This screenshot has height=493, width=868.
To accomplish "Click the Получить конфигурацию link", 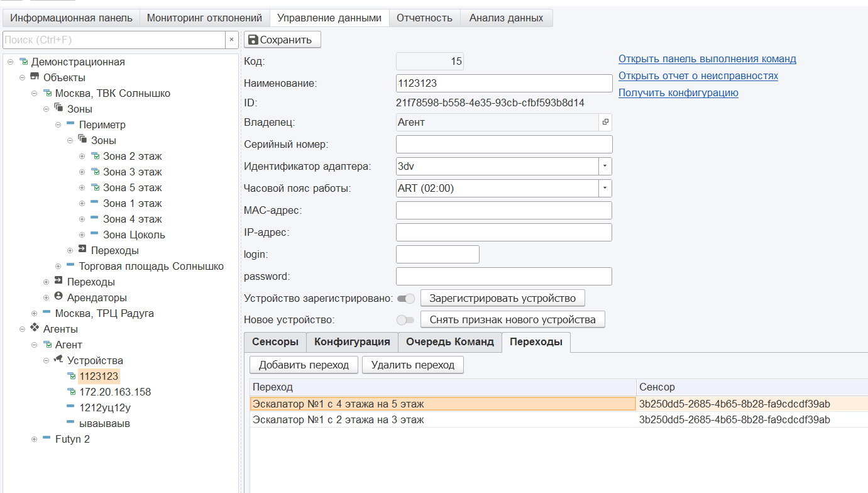I will pos(678,93).
